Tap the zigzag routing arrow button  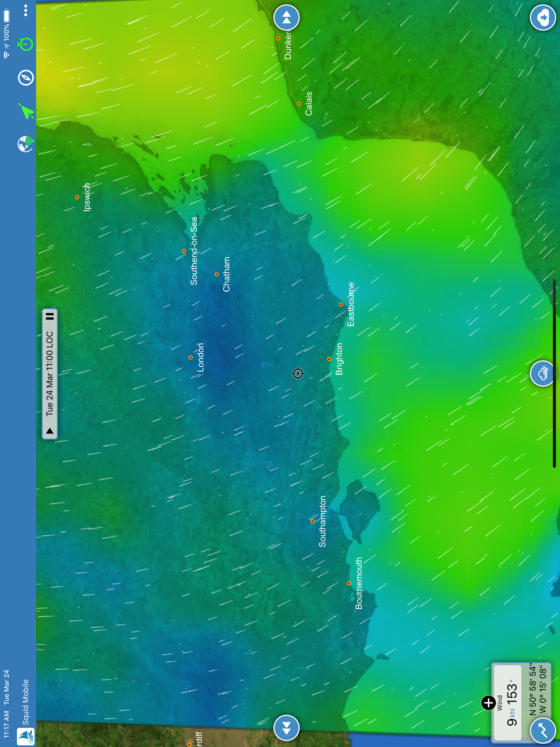[543, 730]
